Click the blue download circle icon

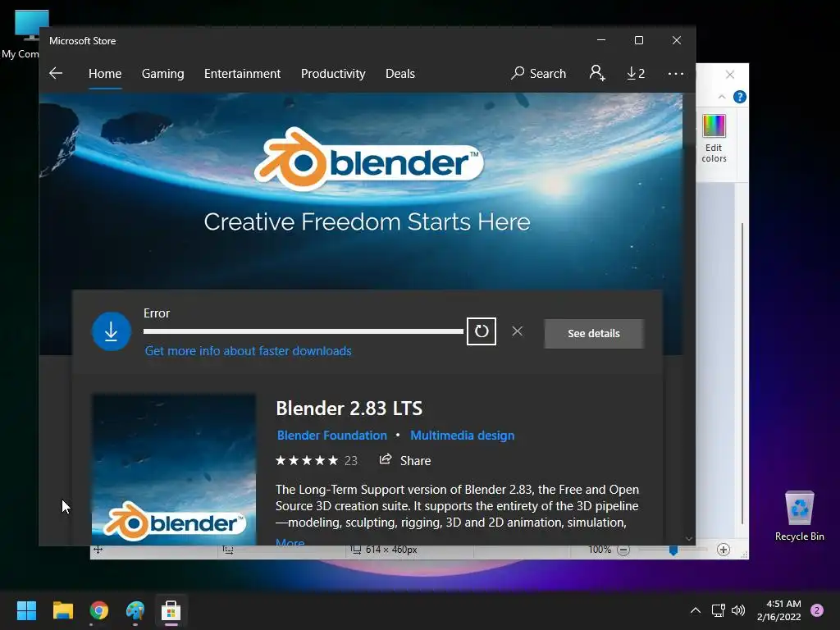[x=112, y=331]
